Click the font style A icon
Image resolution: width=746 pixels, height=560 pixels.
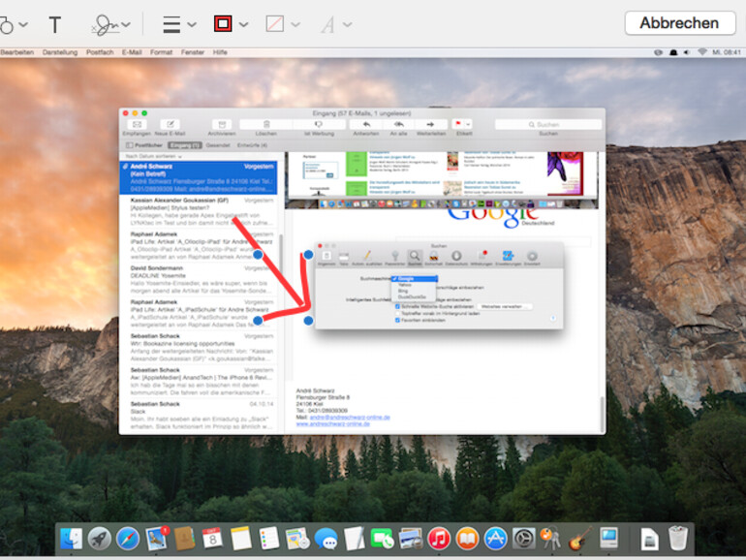coord(327,25)
